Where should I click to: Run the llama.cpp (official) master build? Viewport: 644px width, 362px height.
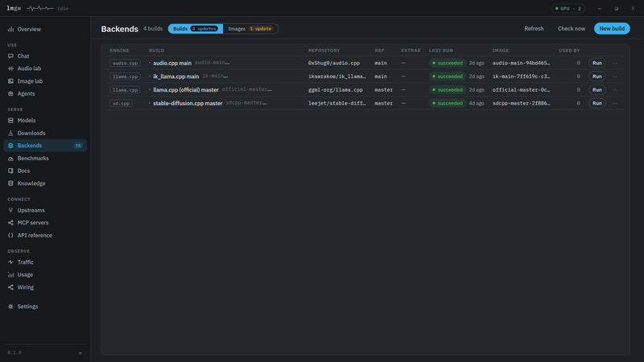click(597, 90)
